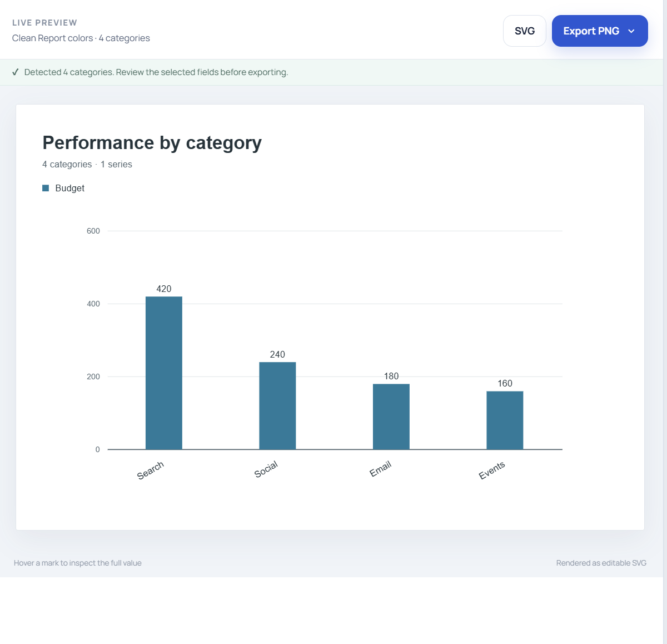Click the chart title 'Performance by category'
This screenshot has width=667, height=644.
152,143
